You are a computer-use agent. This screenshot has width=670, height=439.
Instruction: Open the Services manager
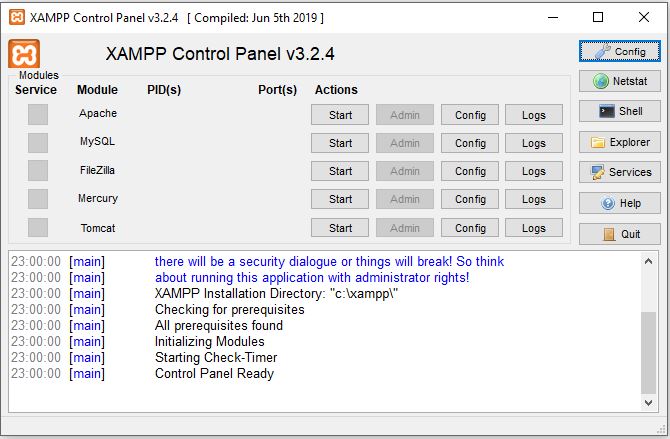click(x=620, y=172)
